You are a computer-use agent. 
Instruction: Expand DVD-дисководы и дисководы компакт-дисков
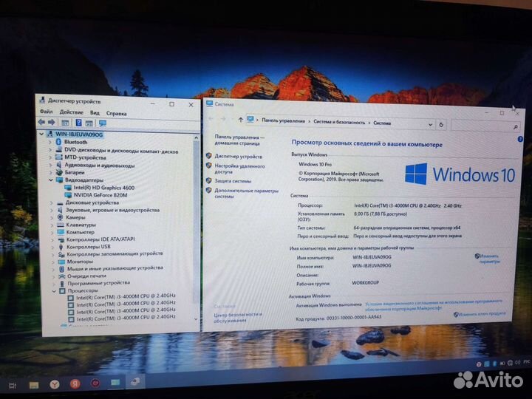point(50,149)
